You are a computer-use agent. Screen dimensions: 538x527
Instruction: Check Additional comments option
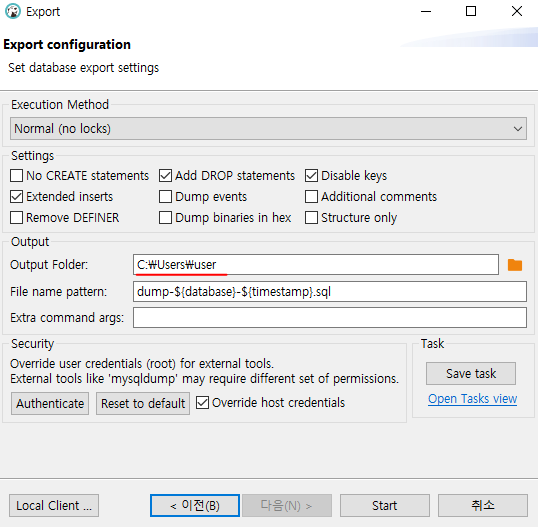pos(311,197)
